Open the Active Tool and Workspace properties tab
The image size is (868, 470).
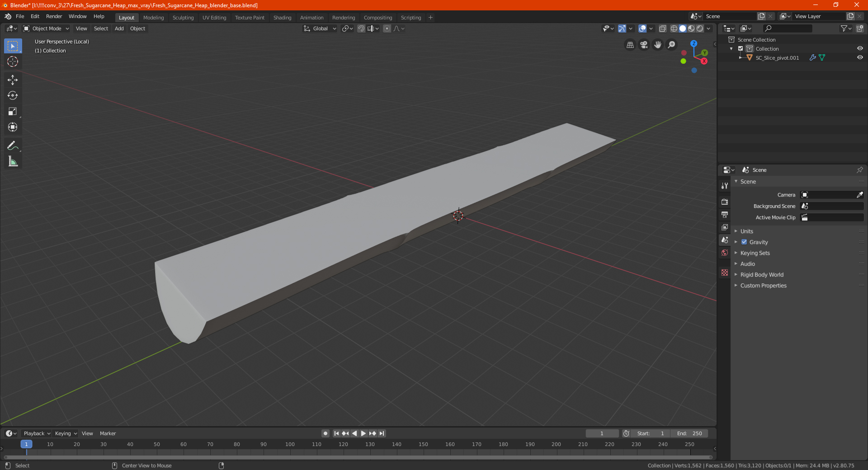[725, 186]
